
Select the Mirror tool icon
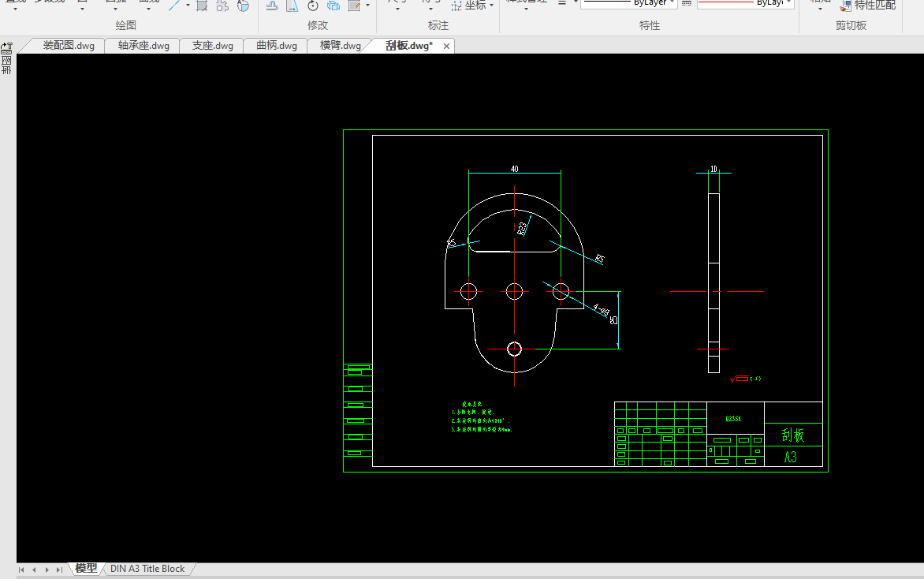292,6
